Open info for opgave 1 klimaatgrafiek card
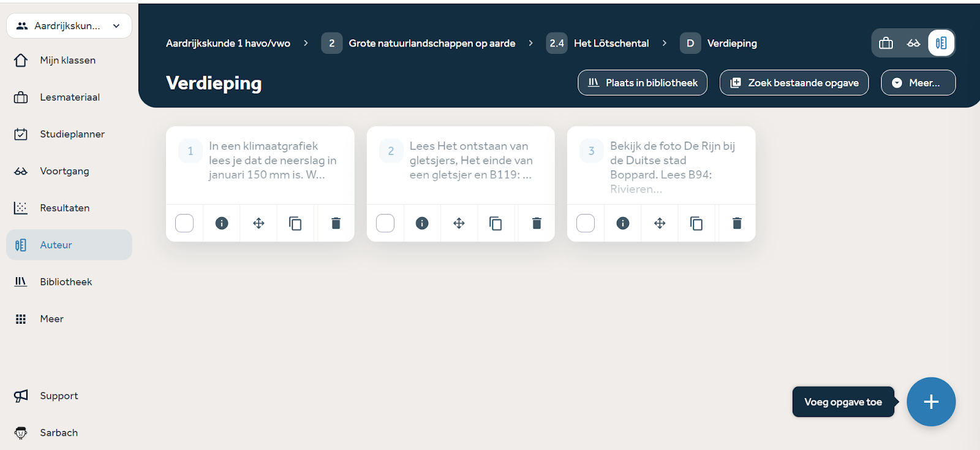Screen dimensions: 980x450 pyautogui.click(x=222, y=223)
